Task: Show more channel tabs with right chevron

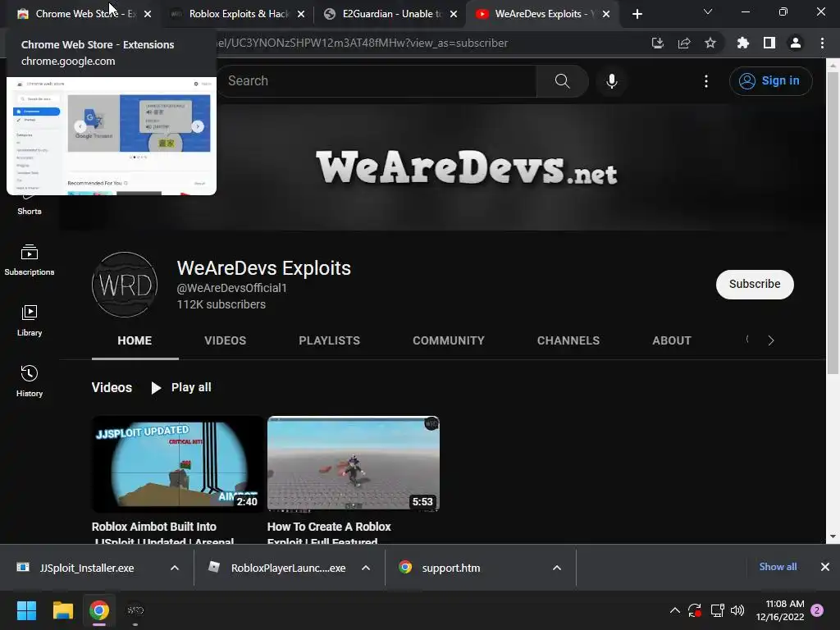Action: 771,340
